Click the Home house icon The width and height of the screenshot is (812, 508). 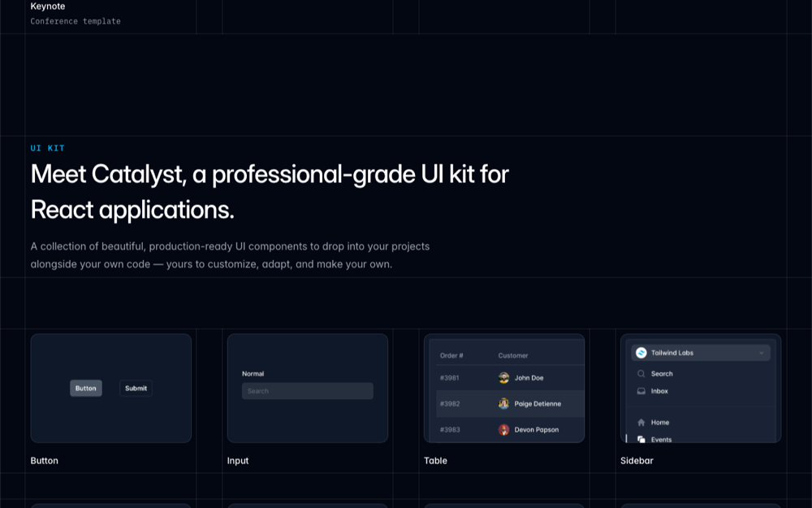click(641, 423)
